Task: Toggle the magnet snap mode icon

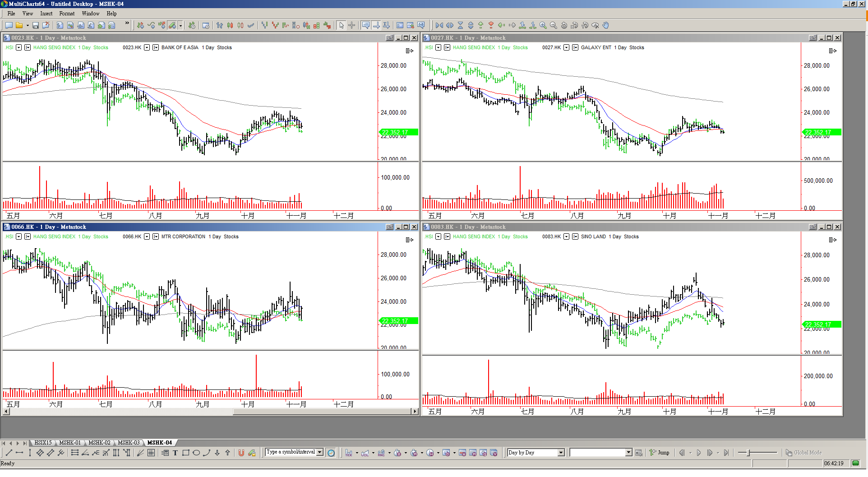Action: pyautogui.click(x=241, y=453)
